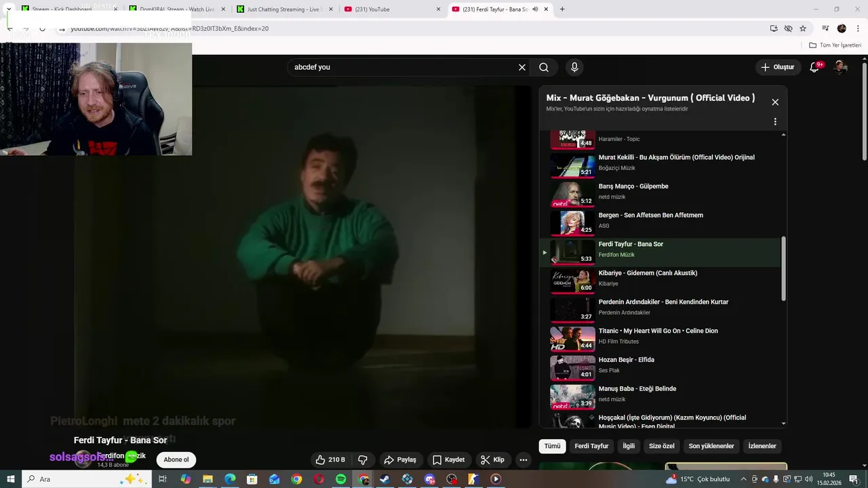Click the Windows taskbar search box
The height and width of the screenshot is (488, 868).
(x=88, y=479)
